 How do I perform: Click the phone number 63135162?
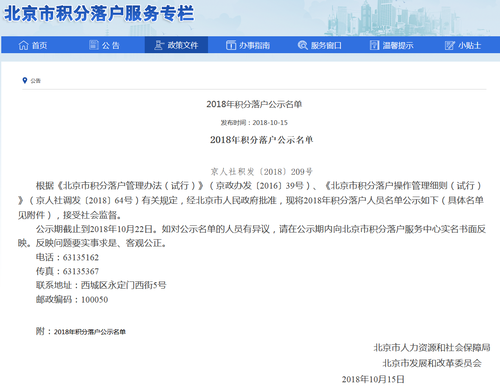(x=81, y=257)
